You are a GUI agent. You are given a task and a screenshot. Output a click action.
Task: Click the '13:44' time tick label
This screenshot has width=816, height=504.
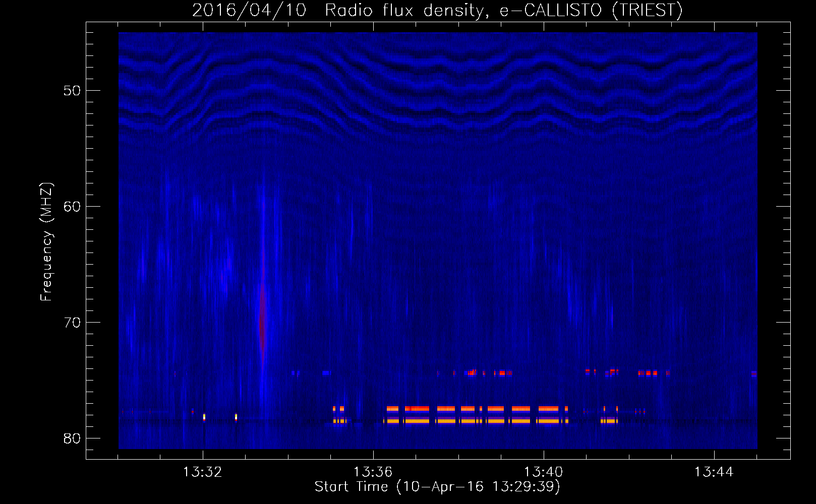coord(714,472)
